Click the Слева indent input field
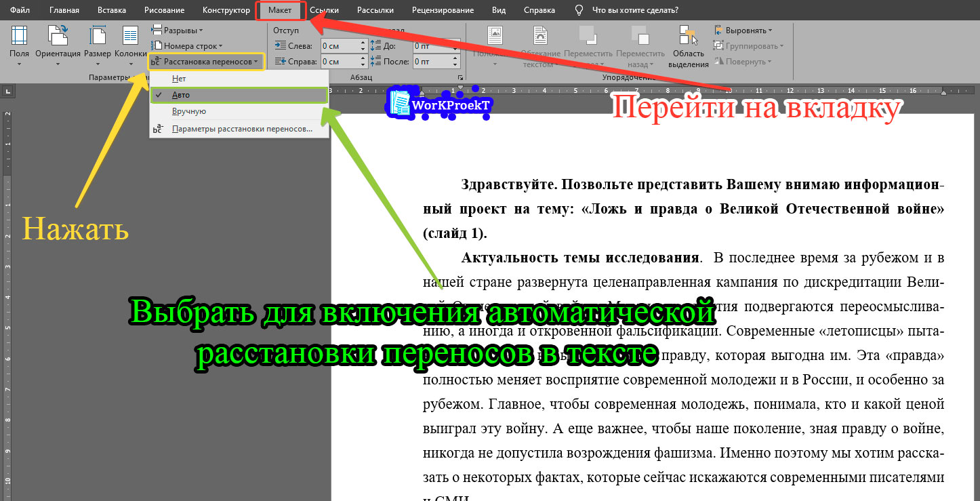The height and width of the screenshot is (501, 980). pos(339,45)
